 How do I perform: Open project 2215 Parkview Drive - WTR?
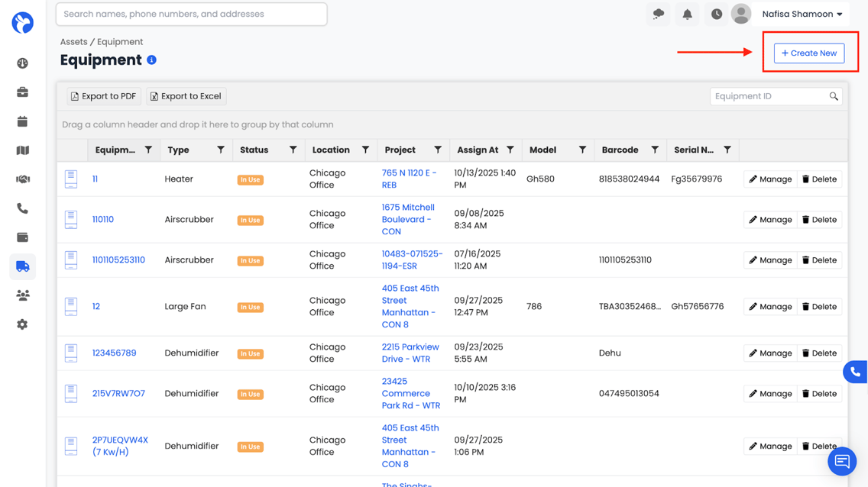click(410, 353)
